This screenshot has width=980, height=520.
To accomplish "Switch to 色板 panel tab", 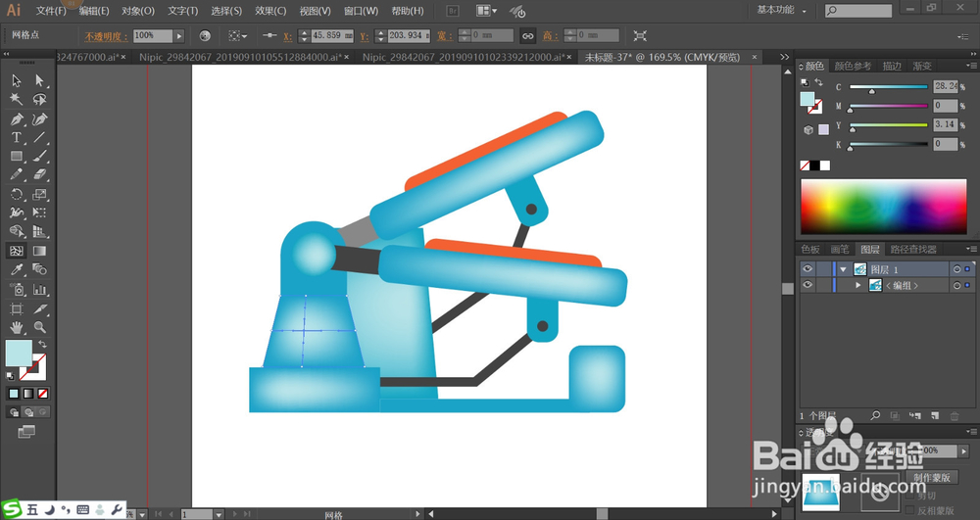I will pos(810,249).
